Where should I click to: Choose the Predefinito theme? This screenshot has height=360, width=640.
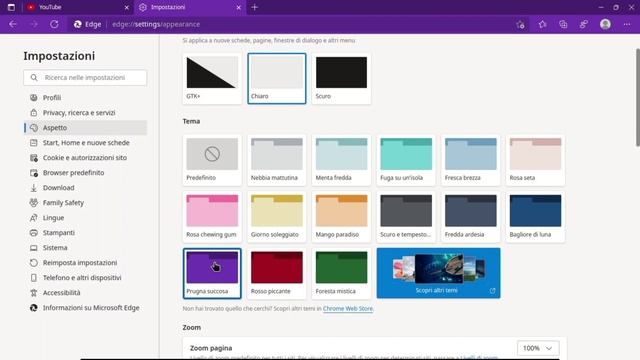coord(212,160)
